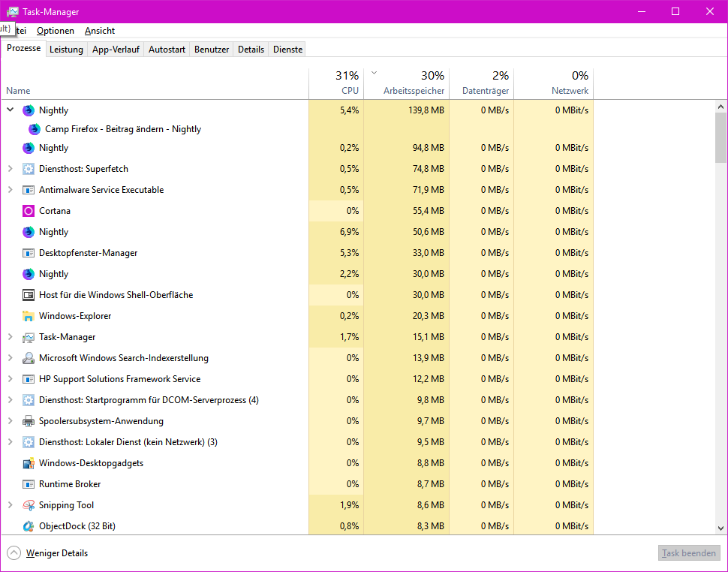
Task: Click the Windows-Explorer folder icon
Action: (x=29, y=316)
